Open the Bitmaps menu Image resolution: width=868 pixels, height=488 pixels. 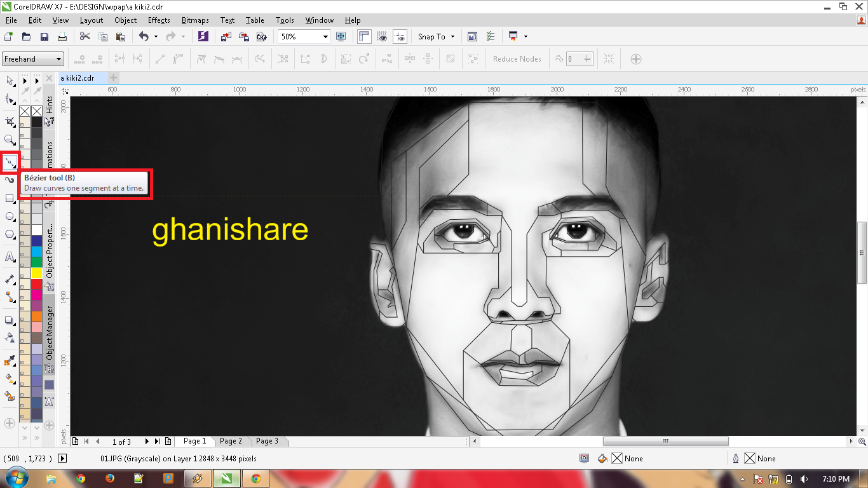click(x=195, y=20)
